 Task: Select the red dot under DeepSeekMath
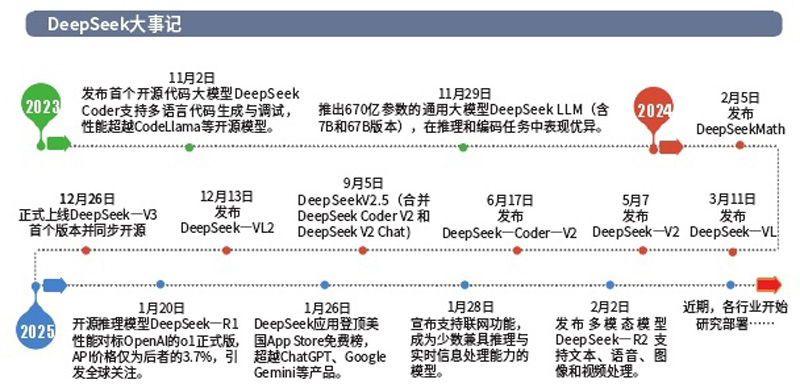[740, 145]
